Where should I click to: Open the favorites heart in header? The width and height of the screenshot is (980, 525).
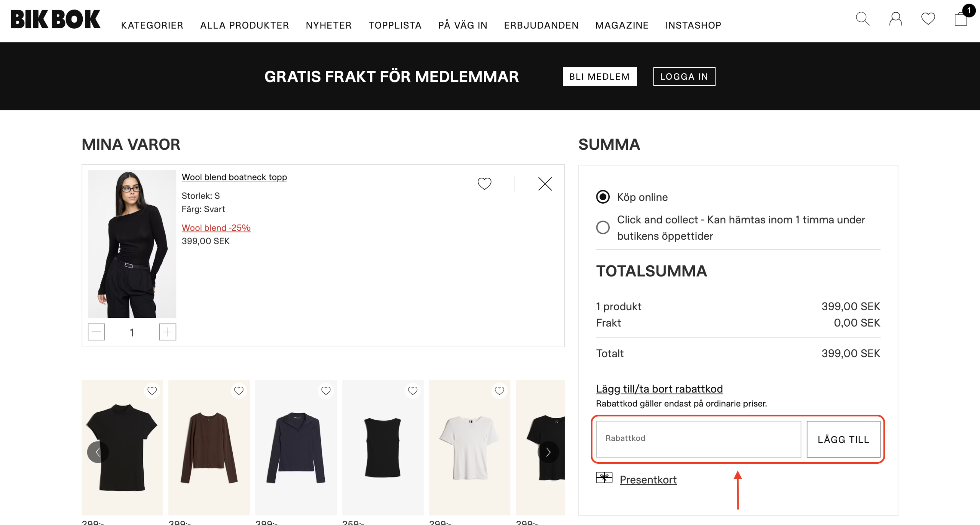[x=928, y=18]
